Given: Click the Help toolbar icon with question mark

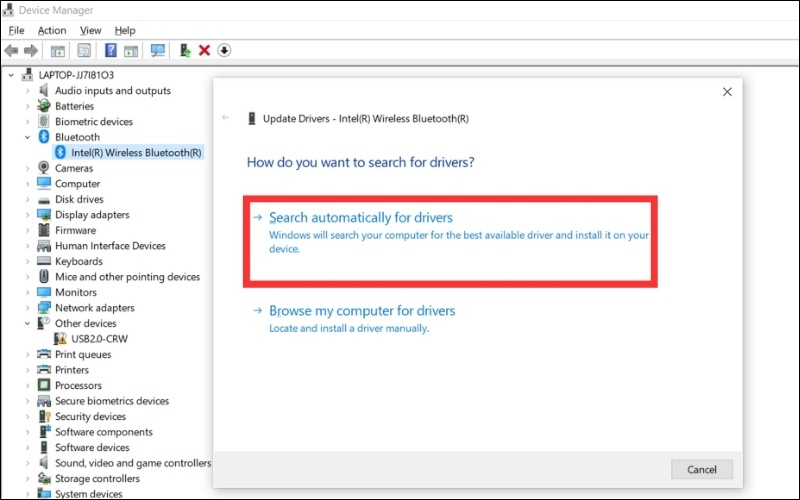Looking at the screenshot, I should pyautogui.click(x=110, y=50).
